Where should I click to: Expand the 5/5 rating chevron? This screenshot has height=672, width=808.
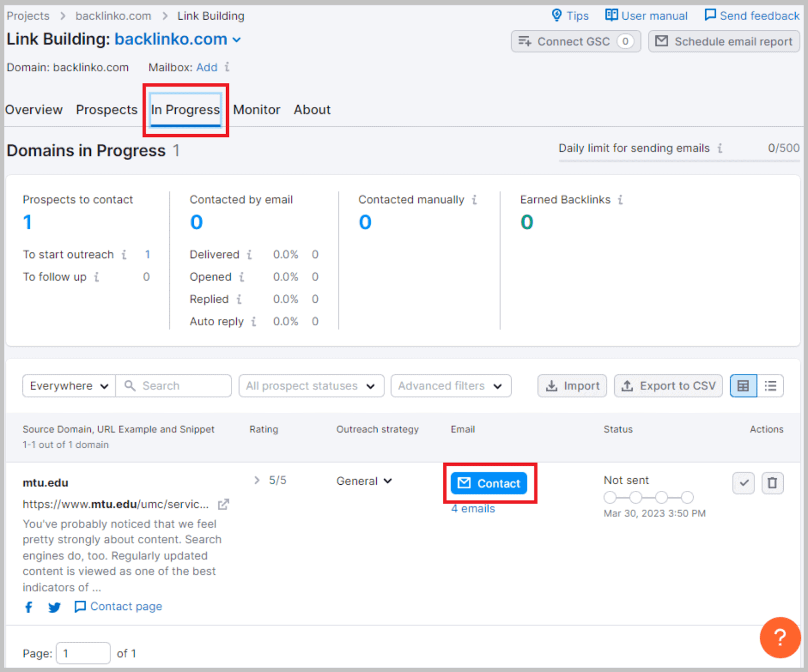point(257,480)
